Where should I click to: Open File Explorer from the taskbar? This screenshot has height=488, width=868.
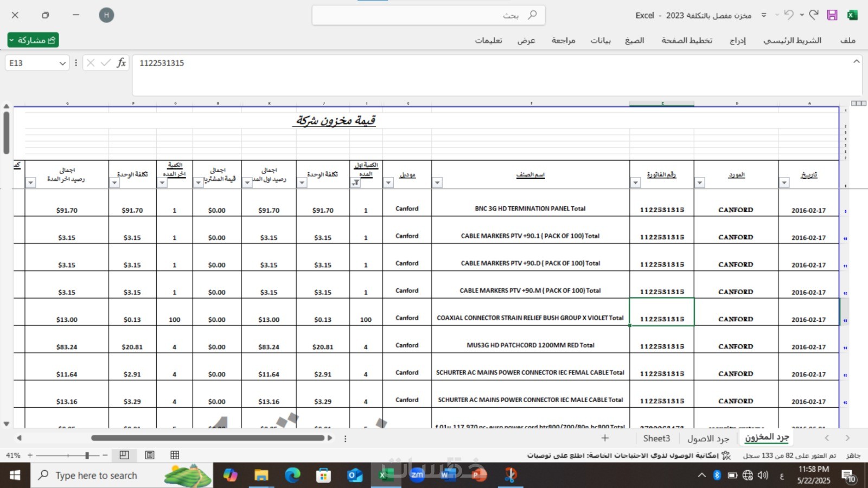[x=261, y=476]
